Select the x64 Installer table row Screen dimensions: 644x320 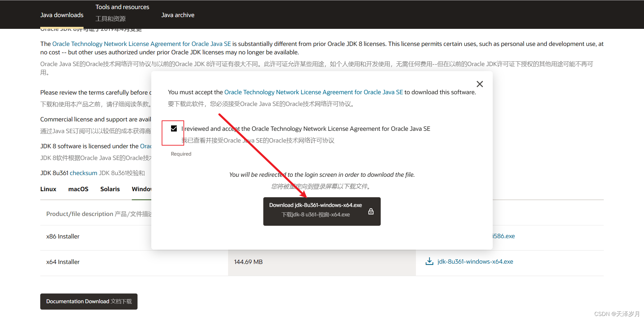(63, 262)
